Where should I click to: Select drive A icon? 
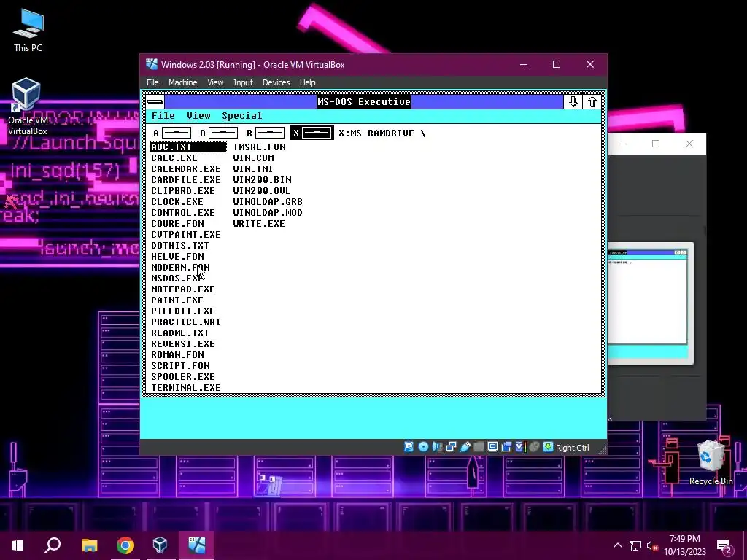[172, 133]
